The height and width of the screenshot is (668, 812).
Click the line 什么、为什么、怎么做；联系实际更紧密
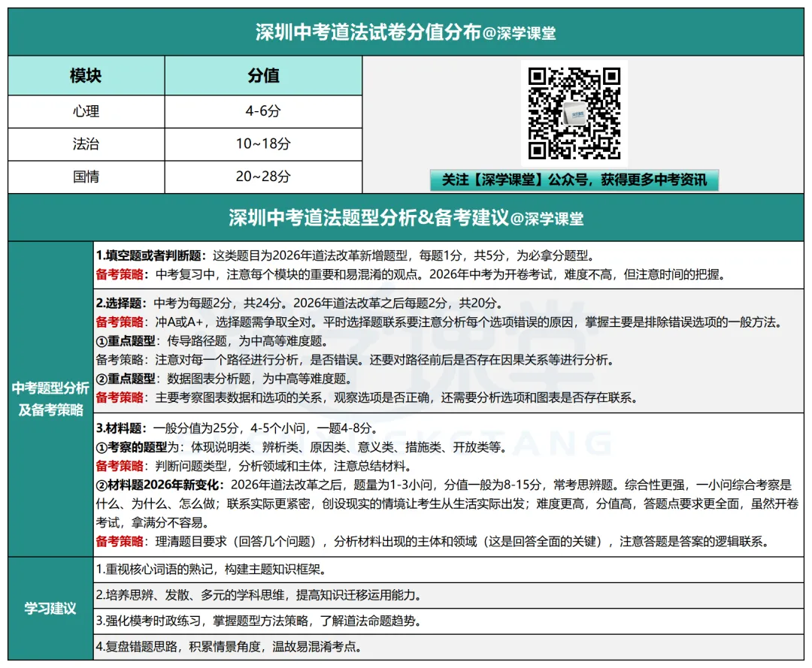[x=447, y=504]
